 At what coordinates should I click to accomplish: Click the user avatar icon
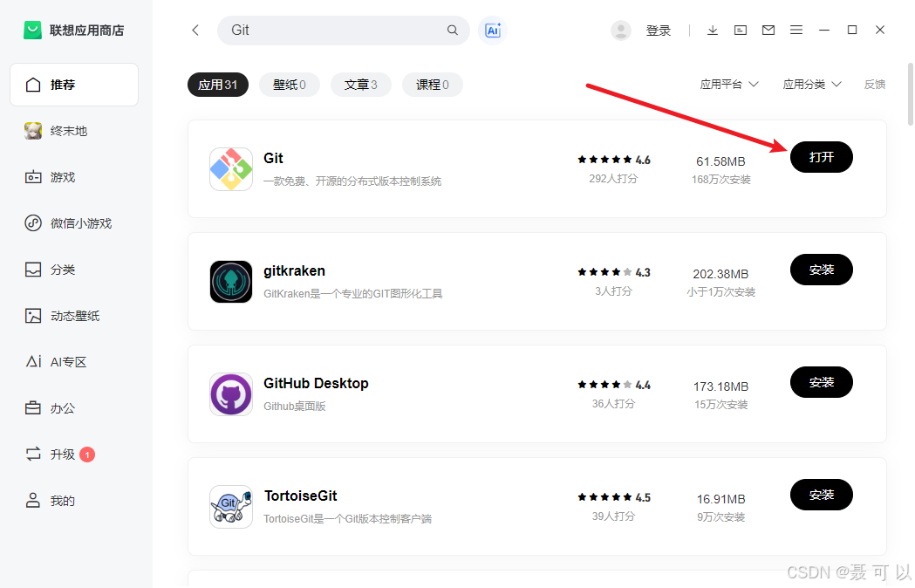(x=621, y=31)
